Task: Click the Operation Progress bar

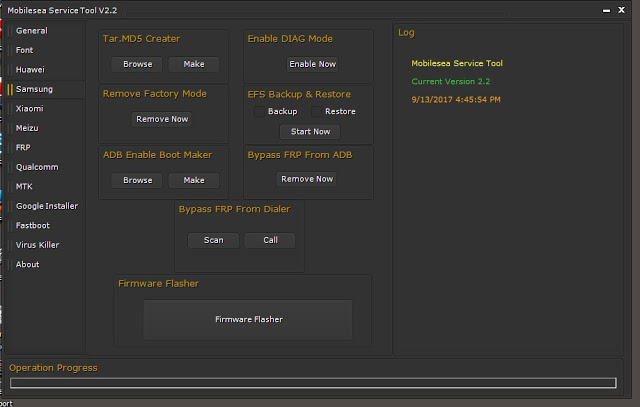Action: (x=313, y=383)
